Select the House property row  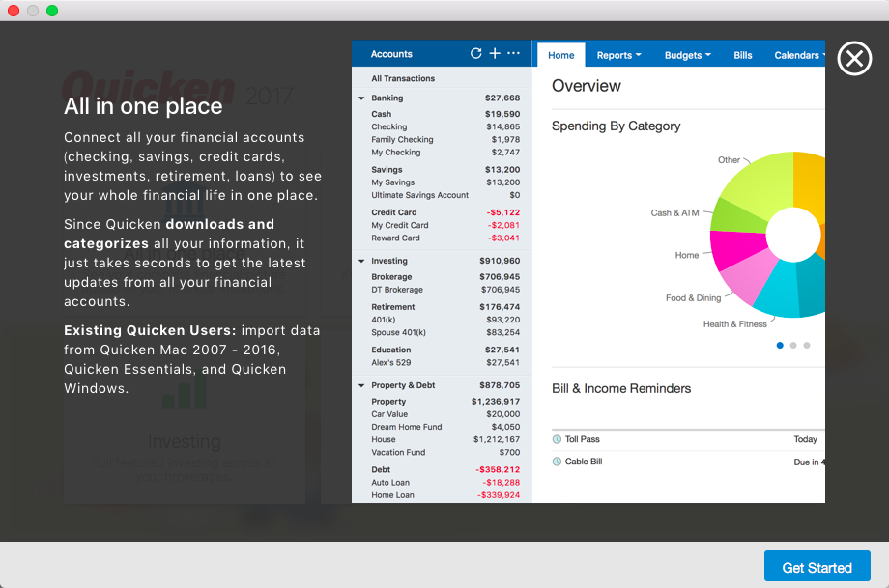[441, 439]
